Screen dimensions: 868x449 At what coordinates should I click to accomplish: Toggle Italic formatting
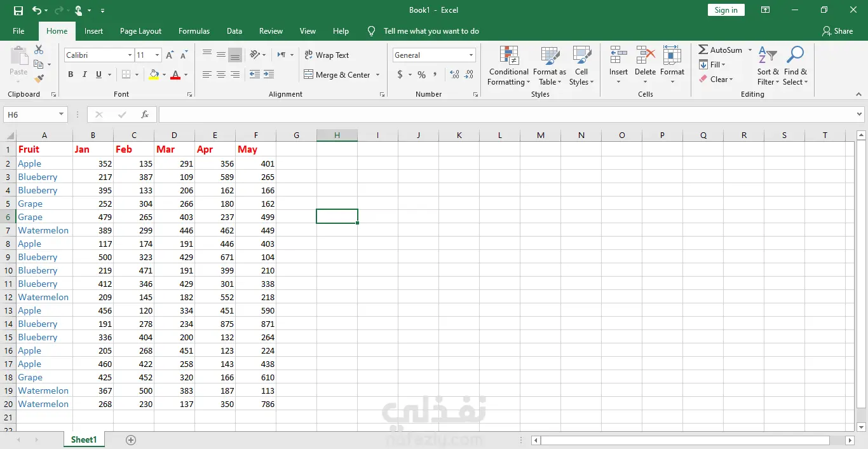click(85, 74)
